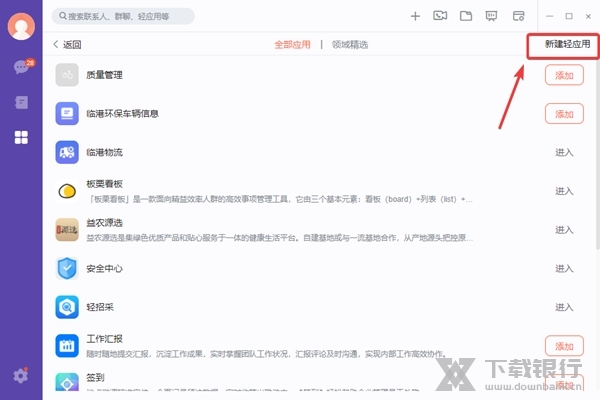Enter the 轻招采 app

pos(564,307)
